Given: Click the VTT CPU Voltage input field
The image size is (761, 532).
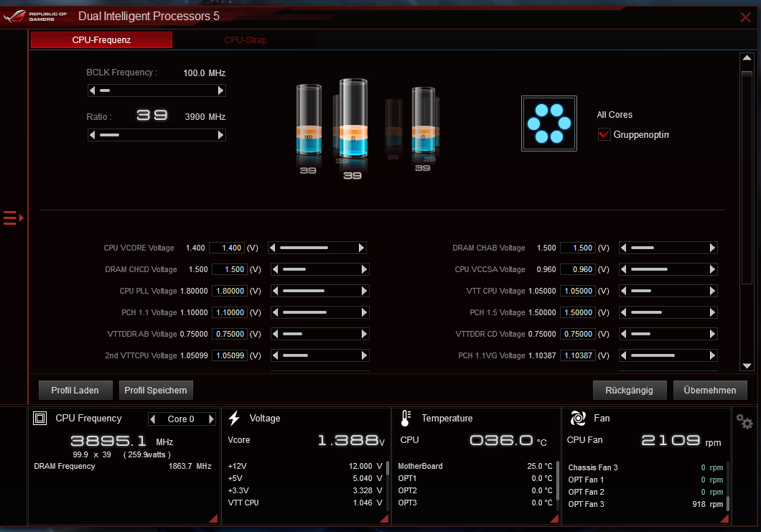Looking at the screenshot, I should pos(577,291).
